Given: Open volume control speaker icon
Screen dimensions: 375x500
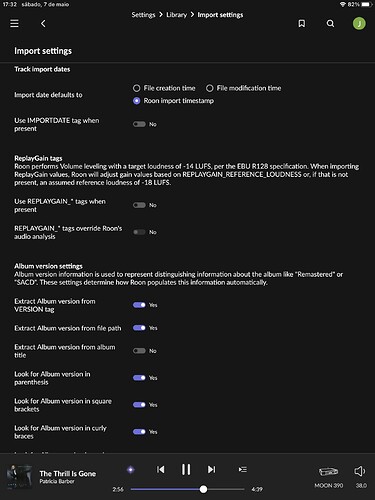Looking at the screenshot, I should [360, 471].
